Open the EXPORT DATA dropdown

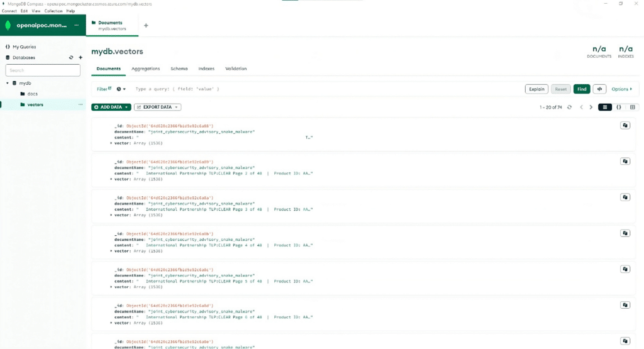[158, 107]
